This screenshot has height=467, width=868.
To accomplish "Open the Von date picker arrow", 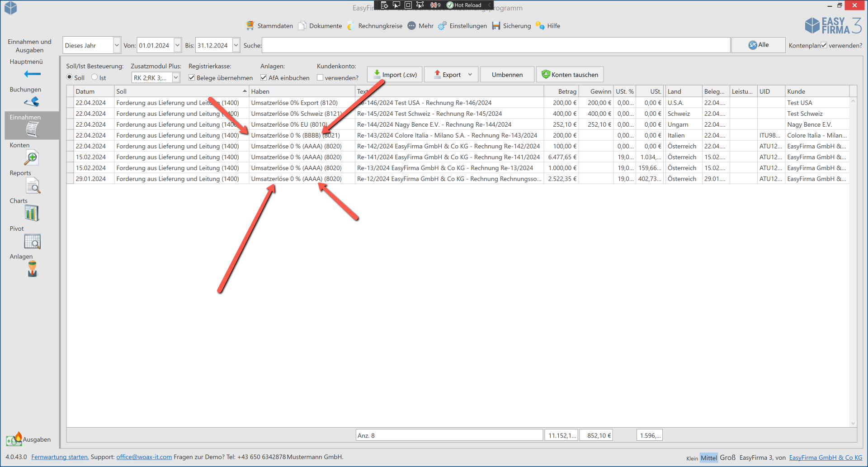I will pyautogui.click(x=177, y=45).
